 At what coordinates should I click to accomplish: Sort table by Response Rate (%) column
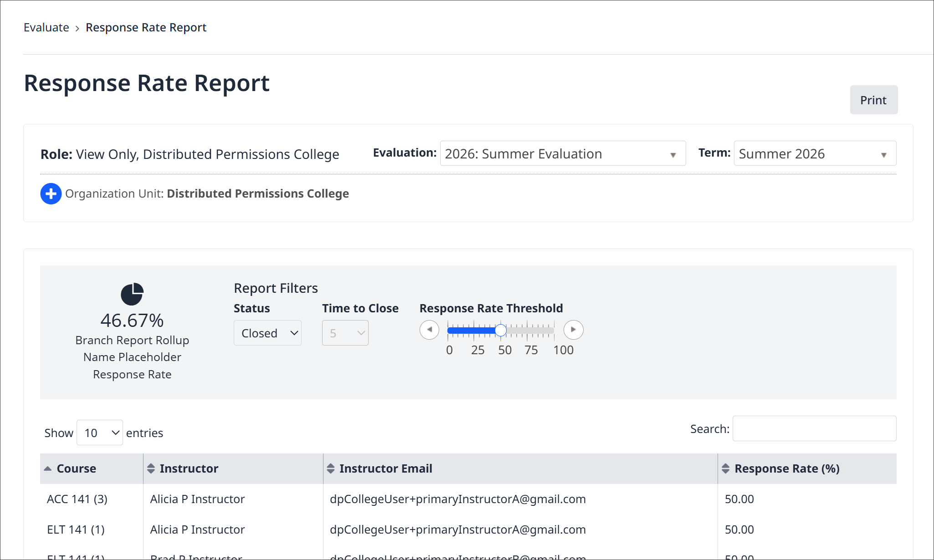tap(807, 468)
